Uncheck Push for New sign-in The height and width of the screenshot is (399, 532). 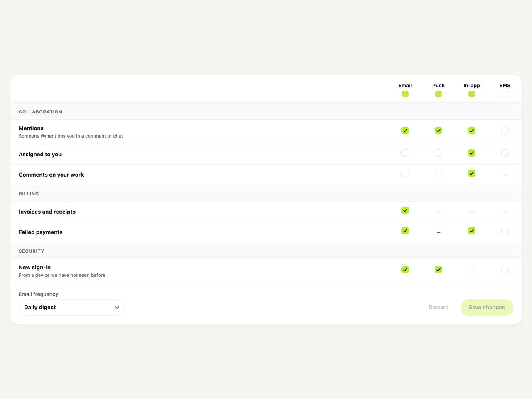coord(438,270)
